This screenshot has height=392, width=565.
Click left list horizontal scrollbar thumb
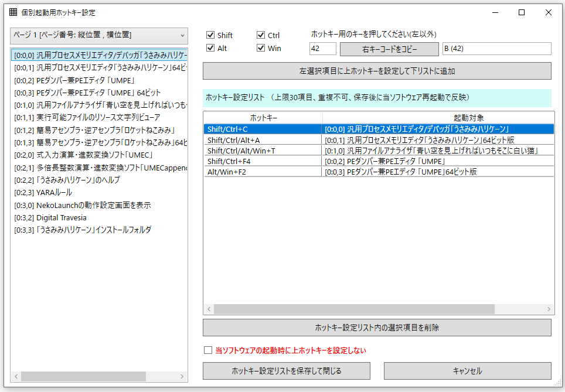point(83,376)
